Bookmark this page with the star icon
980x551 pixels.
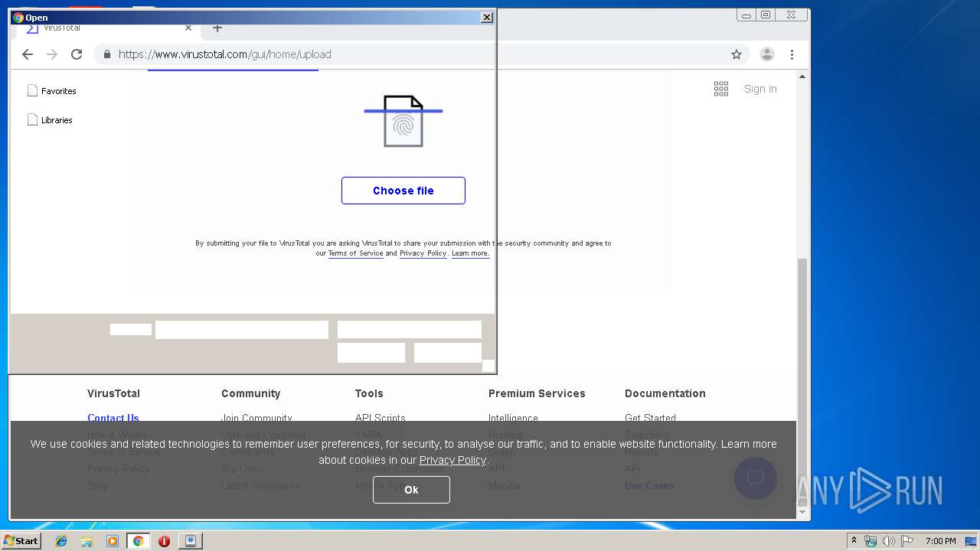click(737, 54)
